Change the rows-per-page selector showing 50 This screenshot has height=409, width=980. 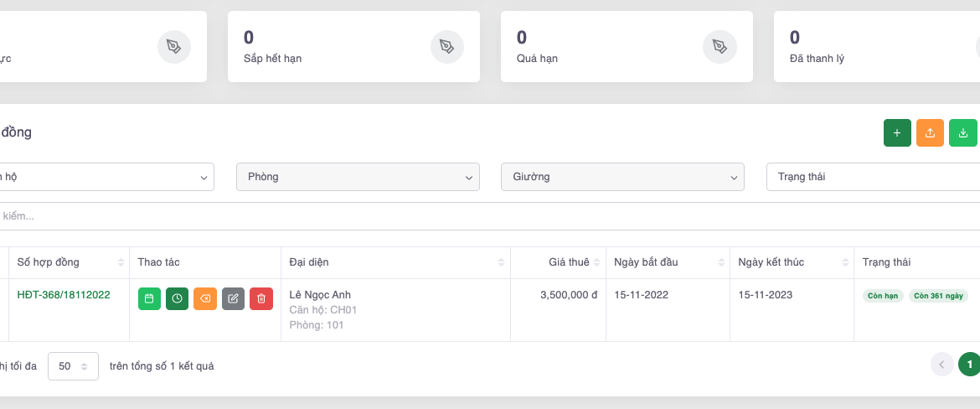coord(74,366)
